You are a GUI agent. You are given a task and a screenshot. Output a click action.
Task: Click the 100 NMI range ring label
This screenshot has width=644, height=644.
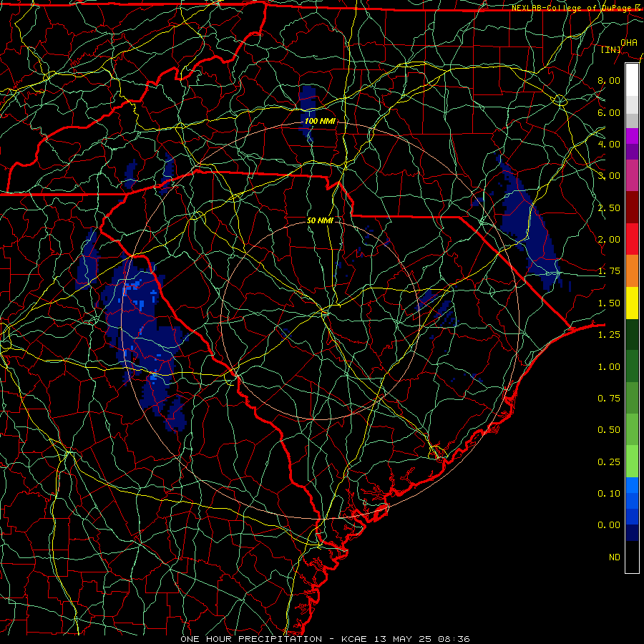320,121
